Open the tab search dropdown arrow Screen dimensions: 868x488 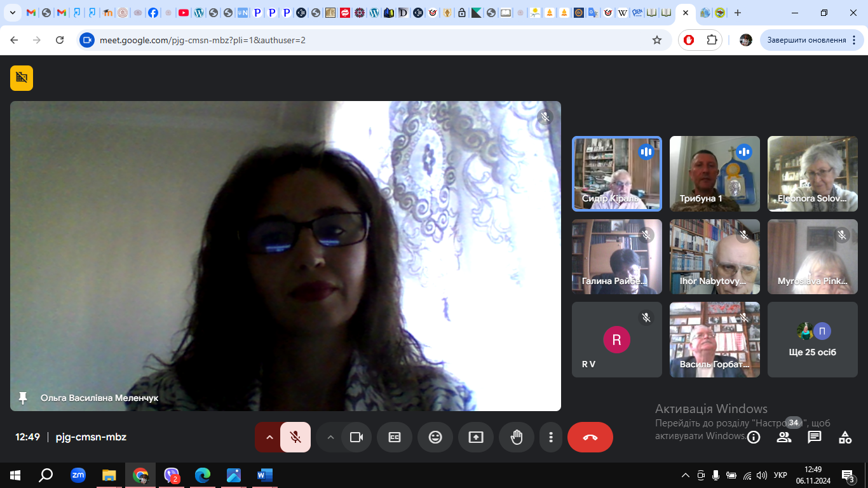pos(12,13)
